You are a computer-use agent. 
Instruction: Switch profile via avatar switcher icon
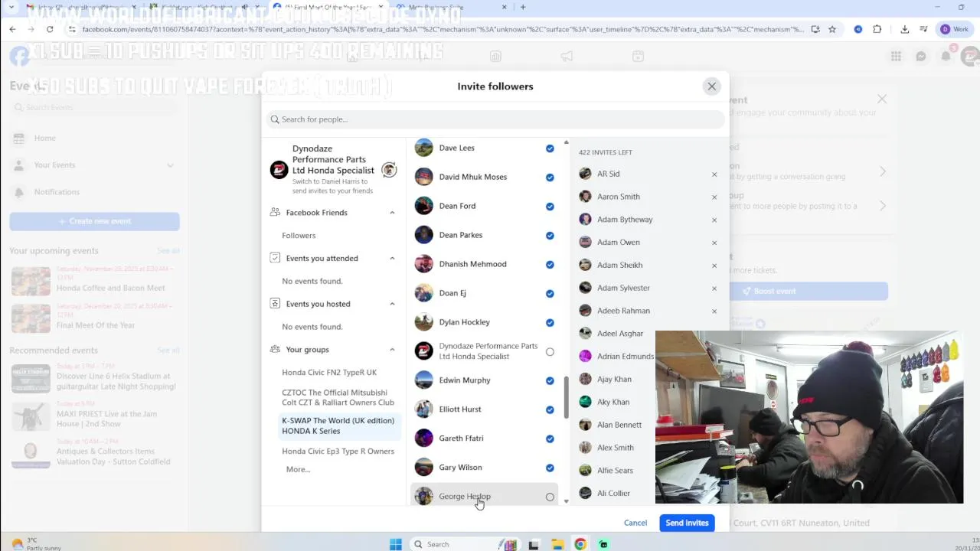coord(389,170)
